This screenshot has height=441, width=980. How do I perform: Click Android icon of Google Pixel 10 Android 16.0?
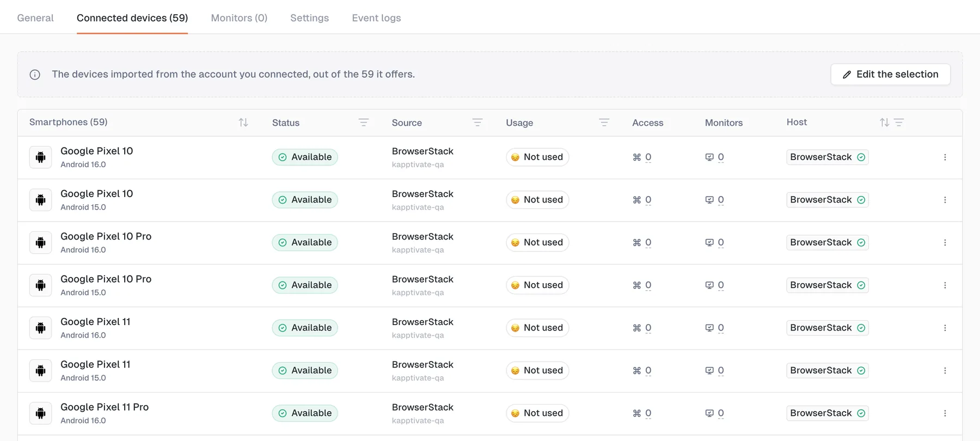coord(40,157)
